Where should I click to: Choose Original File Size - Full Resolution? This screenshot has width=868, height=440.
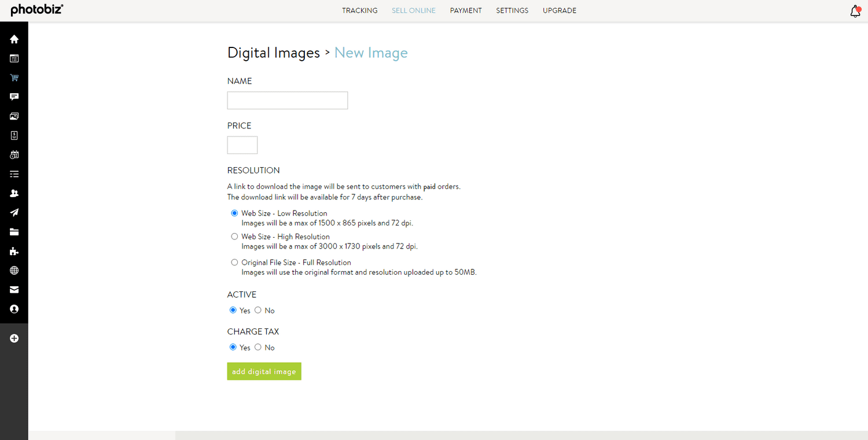(x=234, y=262)
